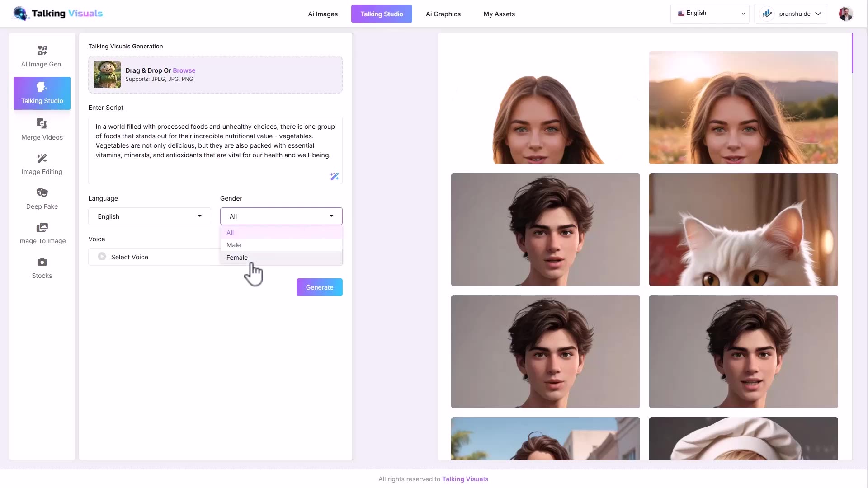The height and width of the screenshot is (488, 868).
Task: Click the Browse upload link
Action: tap(184, 70)
